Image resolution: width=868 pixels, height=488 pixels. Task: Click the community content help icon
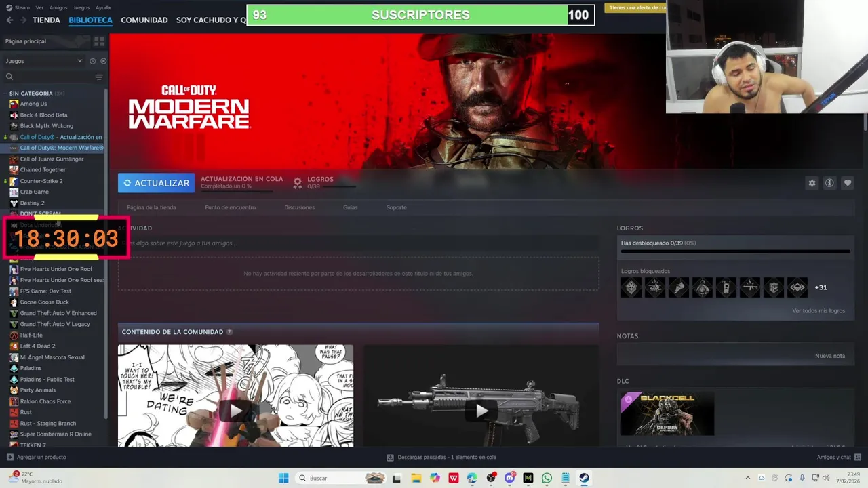click(229, 332)
